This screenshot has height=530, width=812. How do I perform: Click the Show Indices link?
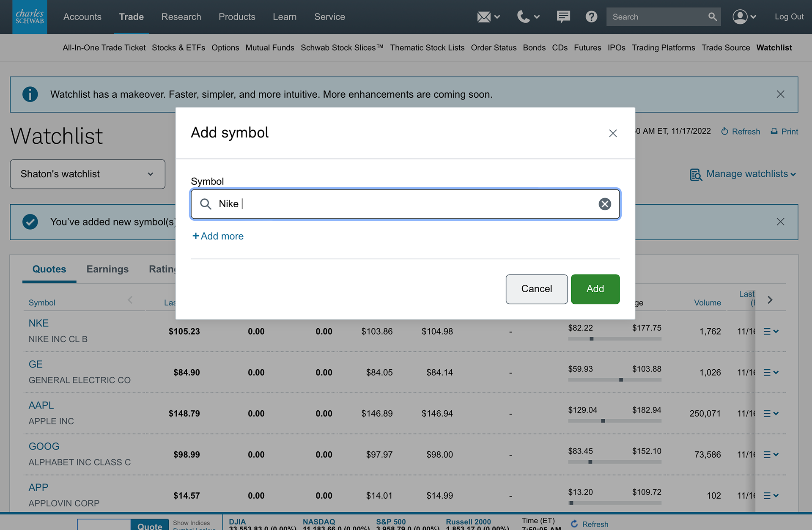[191, 523]
